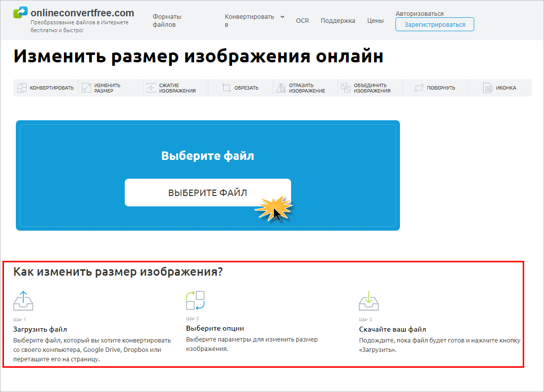
Task: Click the Как изменить размер изображения? heading
Action: pos(118,272)
